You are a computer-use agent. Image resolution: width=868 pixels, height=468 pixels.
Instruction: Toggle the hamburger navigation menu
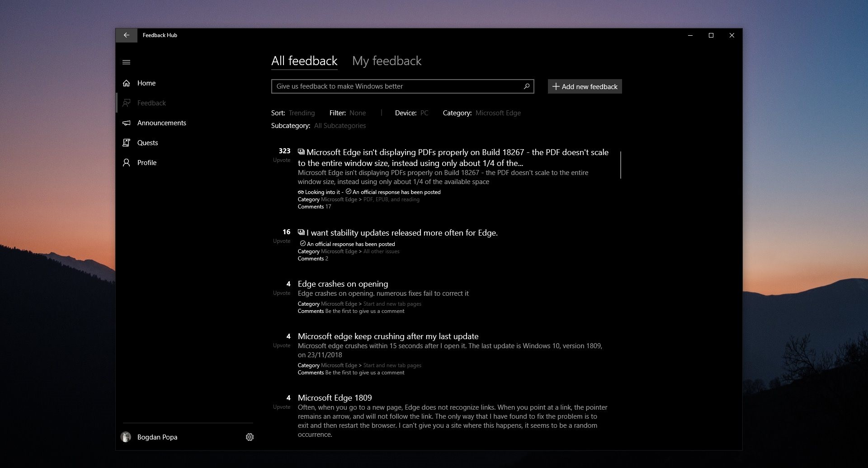pyautogui.click(x=127, y=62)
